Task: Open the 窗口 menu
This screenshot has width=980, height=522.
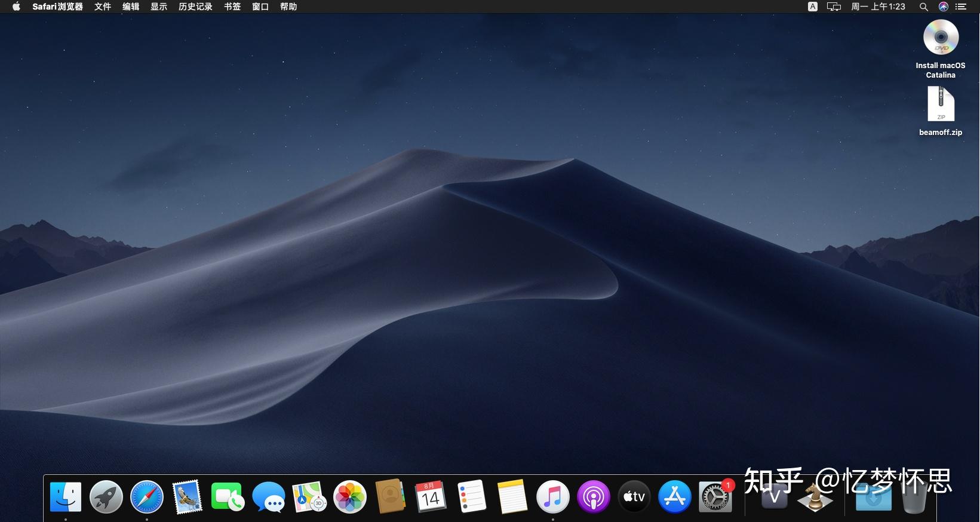Action: tap(260, 7)
